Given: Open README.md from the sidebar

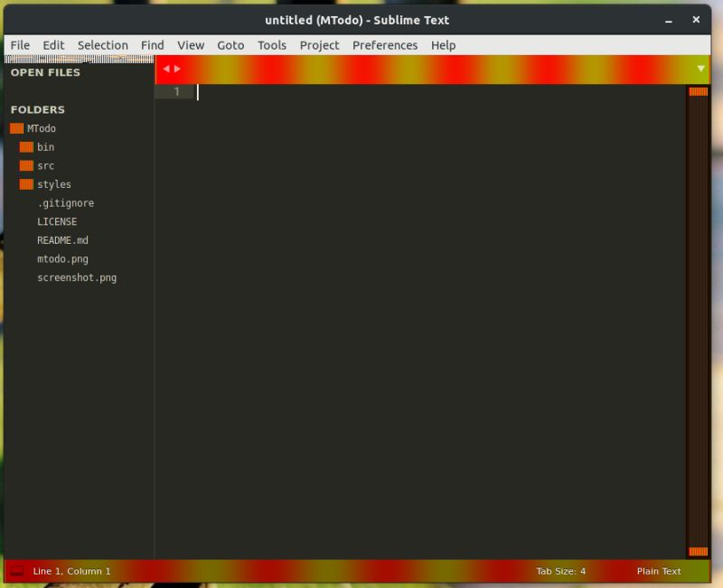Looking at the screenshot, I should [x=62, y=240].
